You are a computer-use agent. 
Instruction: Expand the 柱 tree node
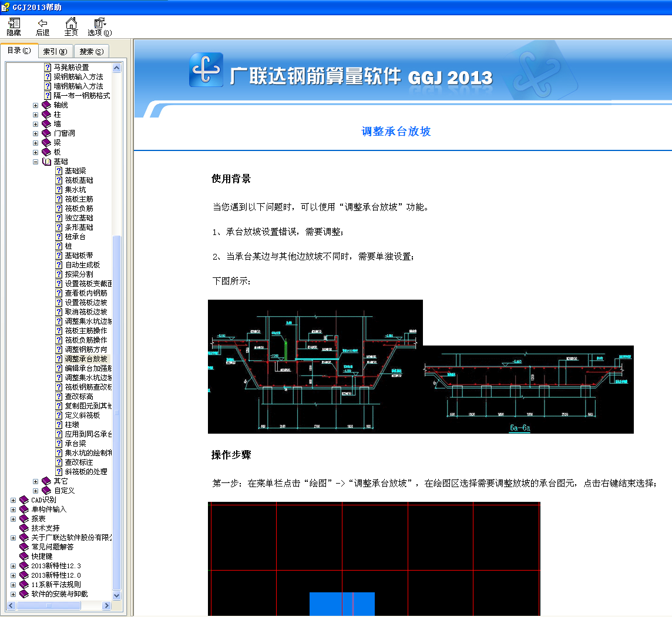[36, 115]
